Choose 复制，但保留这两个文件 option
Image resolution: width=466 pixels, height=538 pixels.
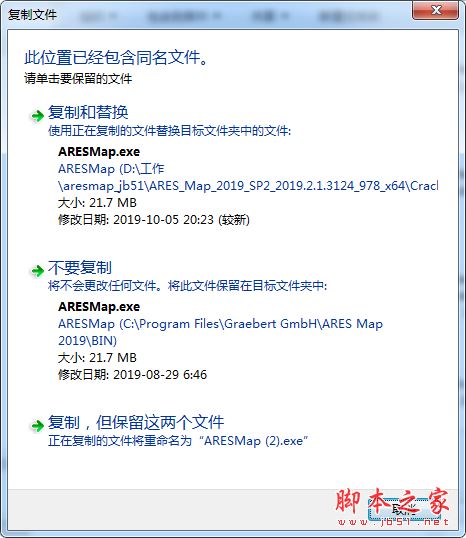pyautogui.click(x=136, y=423)
